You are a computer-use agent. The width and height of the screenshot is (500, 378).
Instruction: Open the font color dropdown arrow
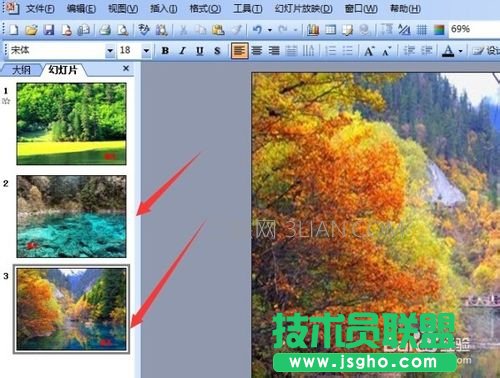[461, 51]
